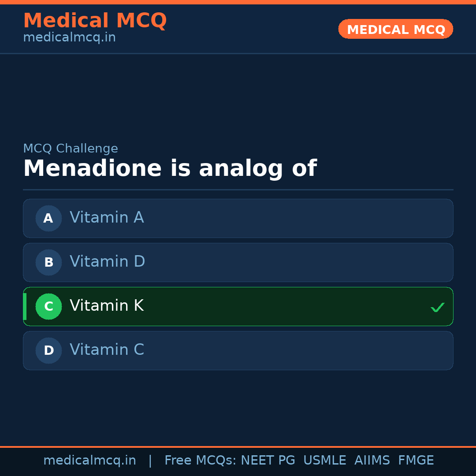
Task: Click the green C badge icon
Action: pos(48,306)
